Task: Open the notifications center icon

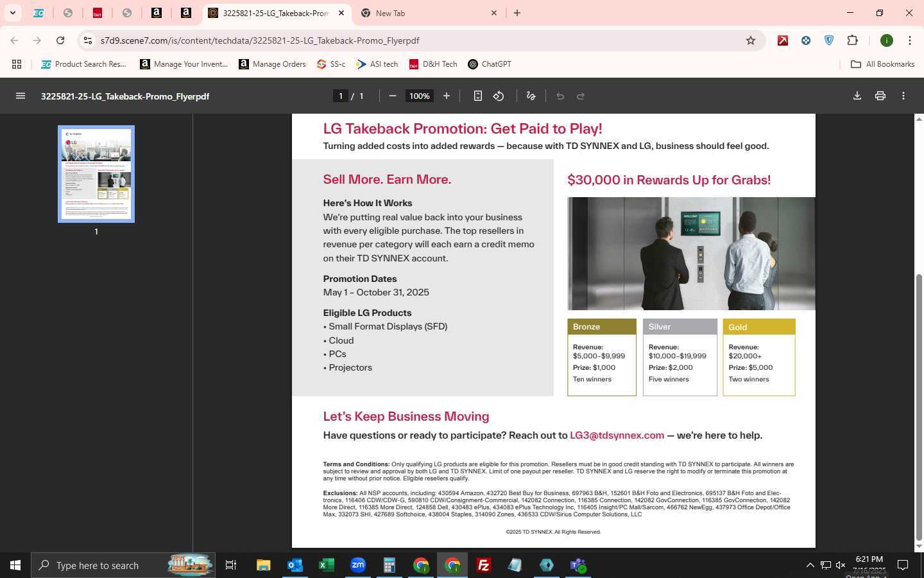Action: pos(903,565)
